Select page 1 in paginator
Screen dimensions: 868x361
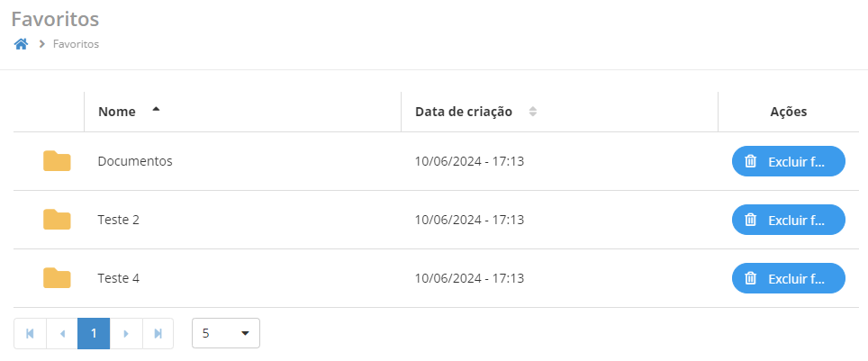pyautogui.click(x=94, y=333)
